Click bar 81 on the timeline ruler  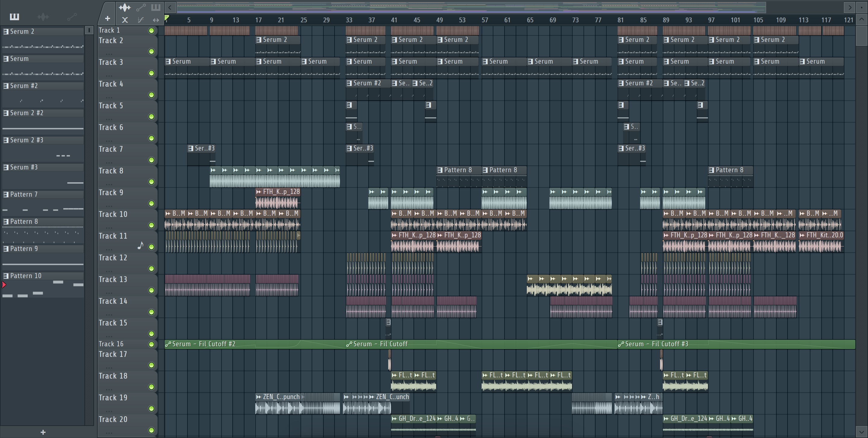tap(620, 20)
